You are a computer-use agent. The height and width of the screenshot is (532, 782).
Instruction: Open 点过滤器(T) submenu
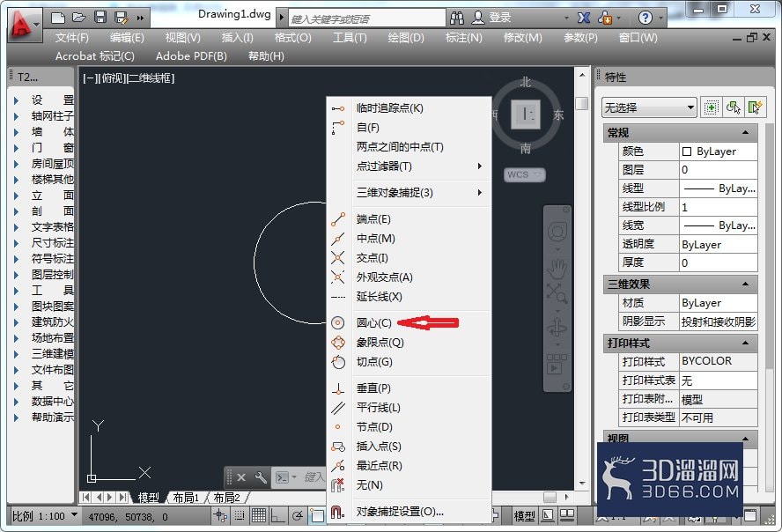tap(409, 166)
